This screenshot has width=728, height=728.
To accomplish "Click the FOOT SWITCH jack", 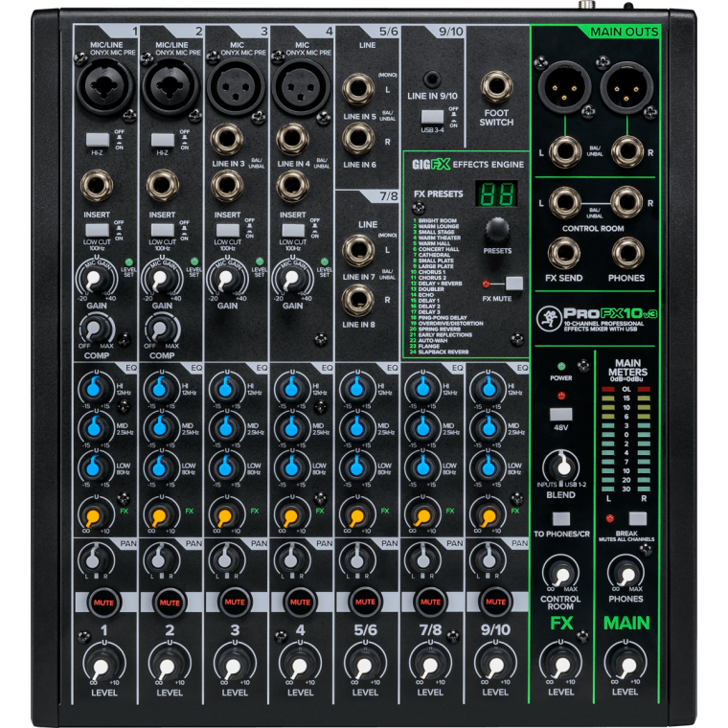I will pos(496,89).
